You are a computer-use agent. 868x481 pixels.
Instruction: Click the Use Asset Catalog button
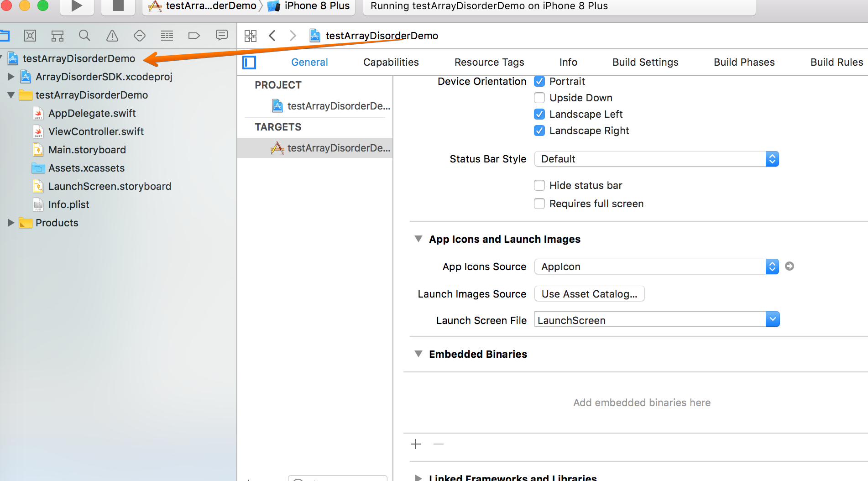coord(589,294)
